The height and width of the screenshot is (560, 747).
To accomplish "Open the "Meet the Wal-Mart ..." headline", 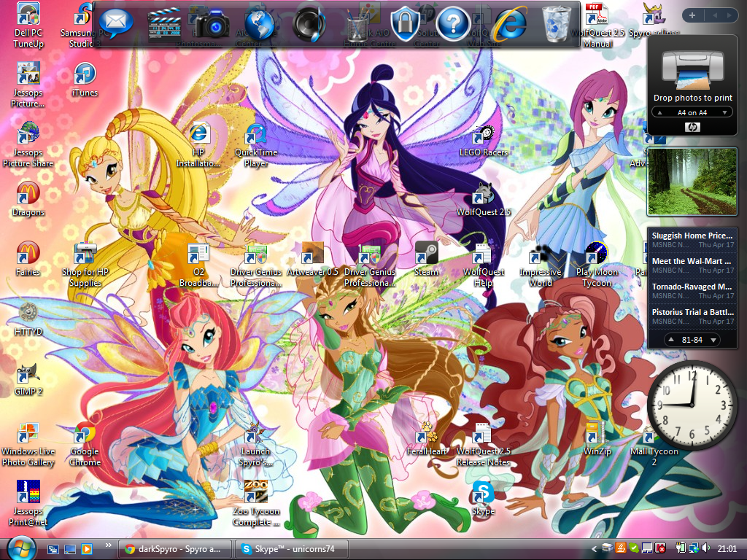I will 692,265.
